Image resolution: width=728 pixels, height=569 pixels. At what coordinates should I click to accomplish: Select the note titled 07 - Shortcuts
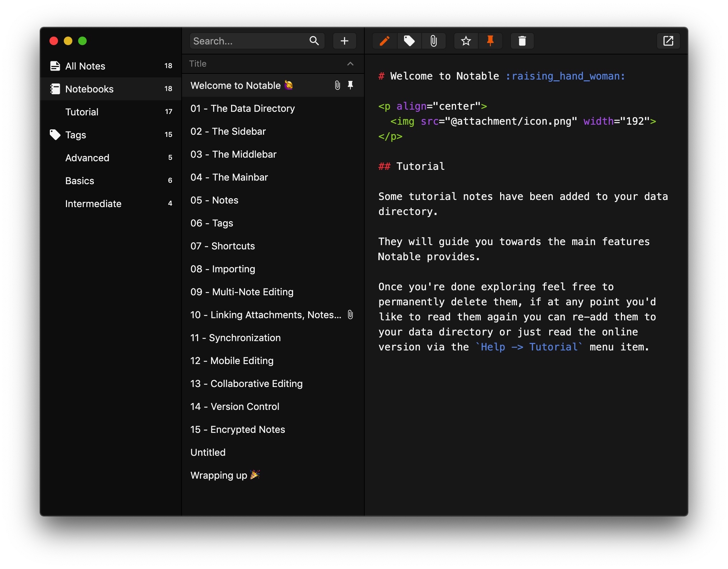(222, 246)
